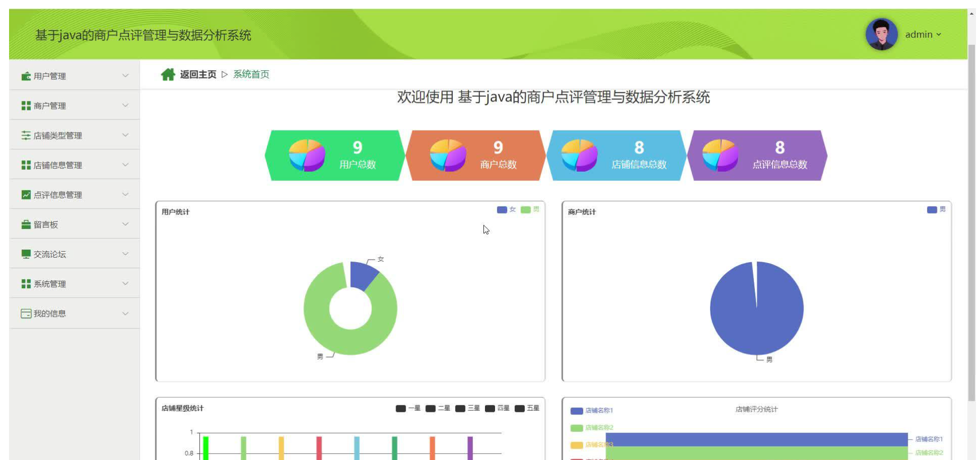Screen dimensions: 980x460
Task: Click the 系统首页 breadcrumb link
Action: (251, 74)
